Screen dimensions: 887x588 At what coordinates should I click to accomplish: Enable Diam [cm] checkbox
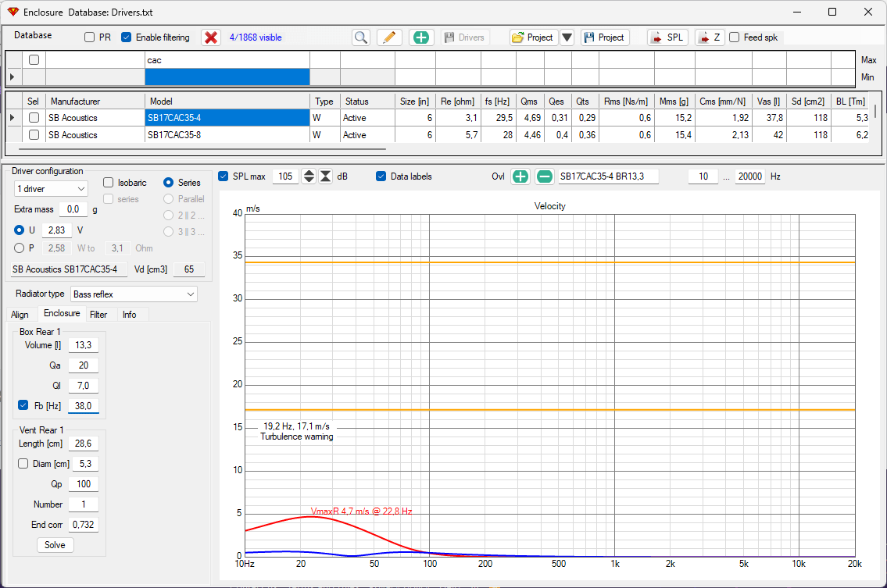click(23, 464)
